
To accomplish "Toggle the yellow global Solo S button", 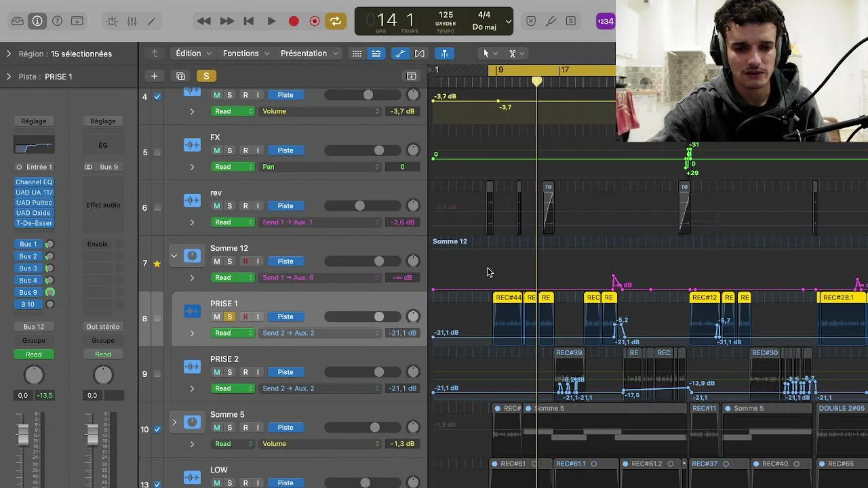I will coord(206,76).
